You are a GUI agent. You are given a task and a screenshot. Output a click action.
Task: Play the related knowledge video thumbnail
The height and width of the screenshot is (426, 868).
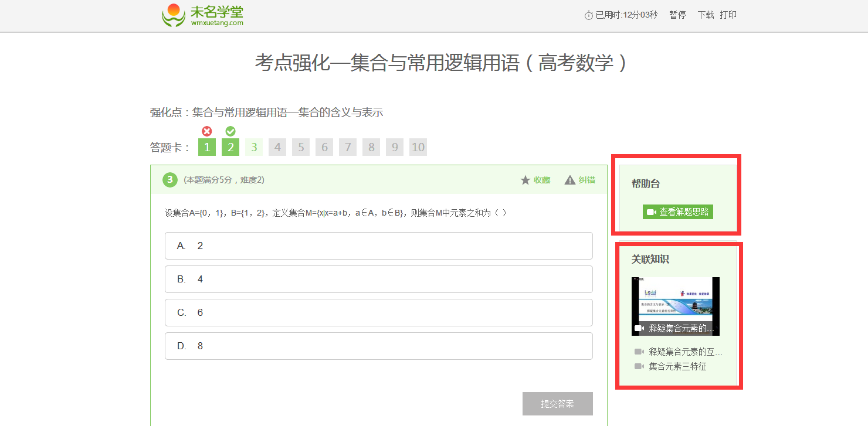tap(675, 306)
